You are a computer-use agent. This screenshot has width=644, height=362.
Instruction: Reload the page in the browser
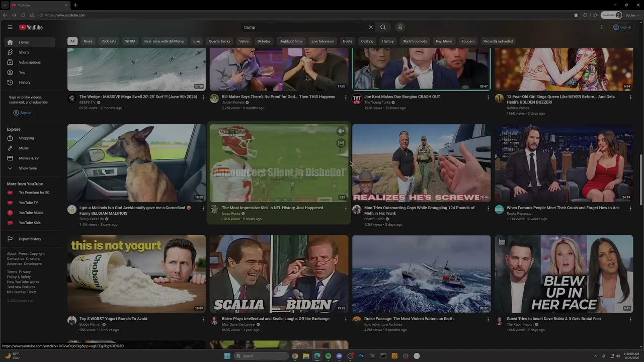[x=23, y=15]
